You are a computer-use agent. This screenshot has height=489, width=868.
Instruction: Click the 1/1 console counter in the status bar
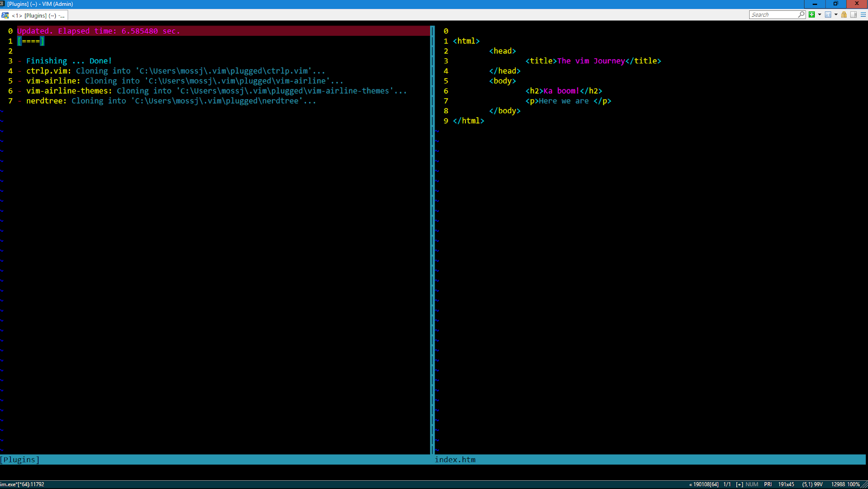727,484
